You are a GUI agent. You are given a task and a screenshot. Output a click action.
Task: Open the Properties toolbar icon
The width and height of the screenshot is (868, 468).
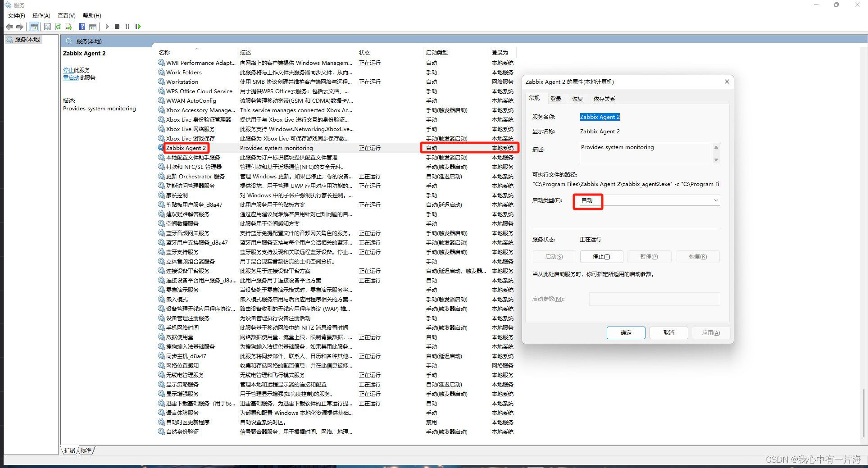[47, 27]
